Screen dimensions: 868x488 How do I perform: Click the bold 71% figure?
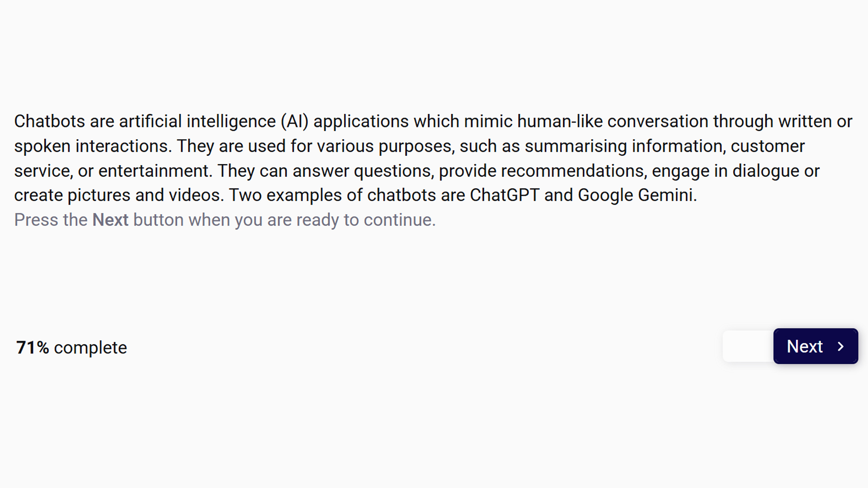33,347
